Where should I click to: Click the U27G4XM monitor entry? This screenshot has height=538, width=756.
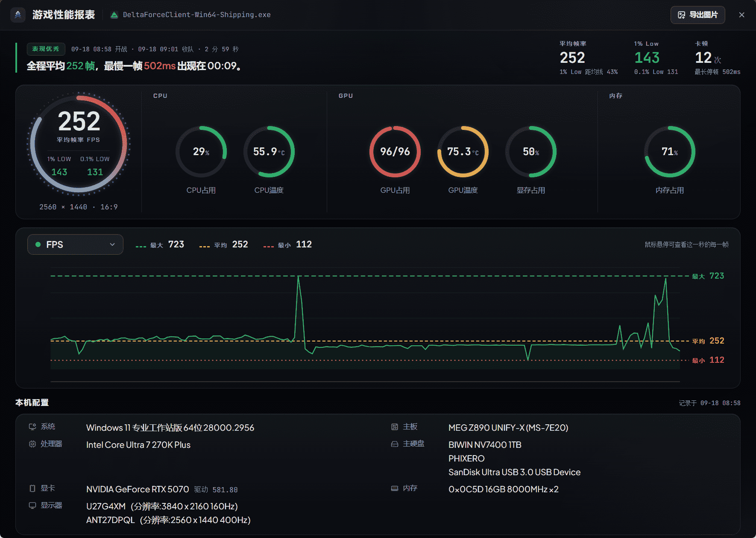162,506
